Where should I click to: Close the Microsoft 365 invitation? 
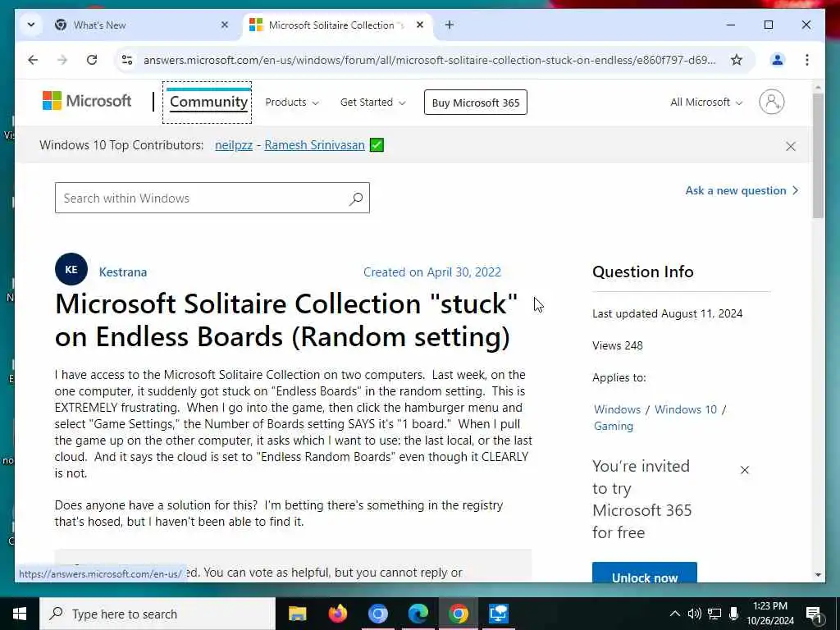point(745,470)
